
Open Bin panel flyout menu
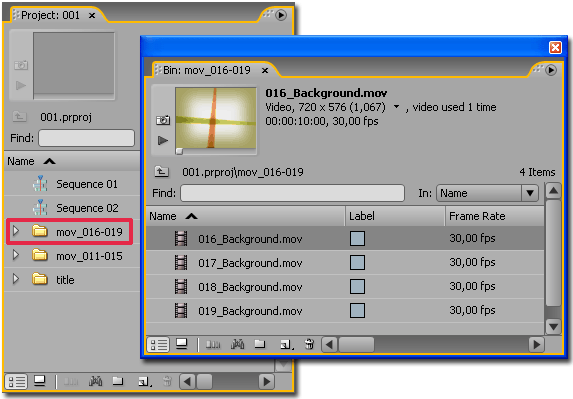(551, 70)
